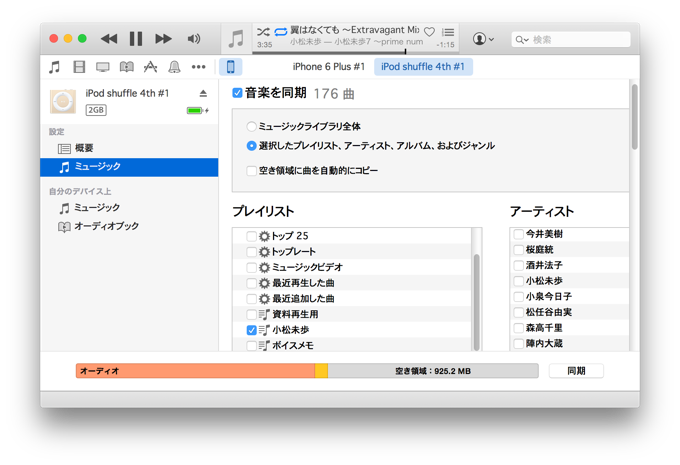Select ミュージック under 設定
The image size is (680, 465).
click(129, 167)
